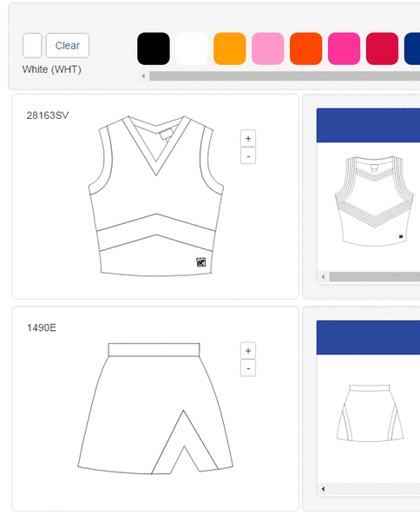The height and width of the screenshot is (521, 420).
Task: Zoom in on the 1490E skirt
Action: pyautogui.click(x=248, y=351)
